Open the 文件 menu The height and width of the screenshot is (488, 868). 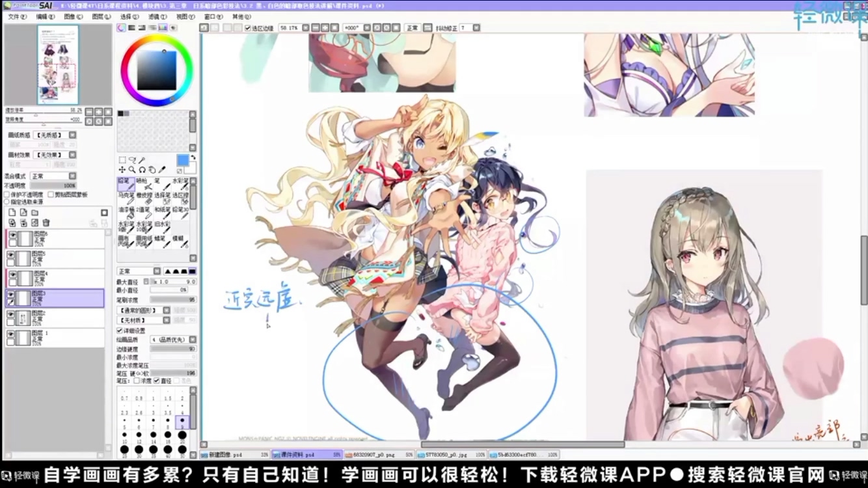click(x=17, y=16)
